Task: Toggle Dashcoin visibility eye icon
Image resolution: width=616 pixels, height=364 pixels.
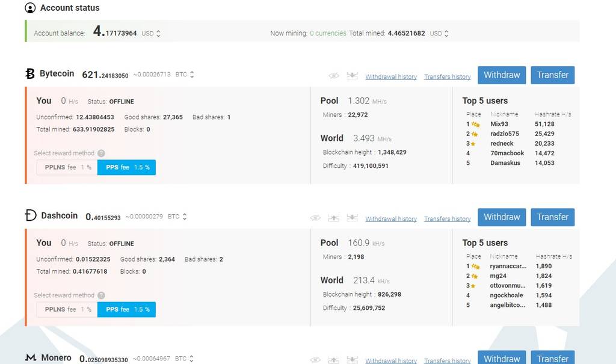Action: coord(315,218)
